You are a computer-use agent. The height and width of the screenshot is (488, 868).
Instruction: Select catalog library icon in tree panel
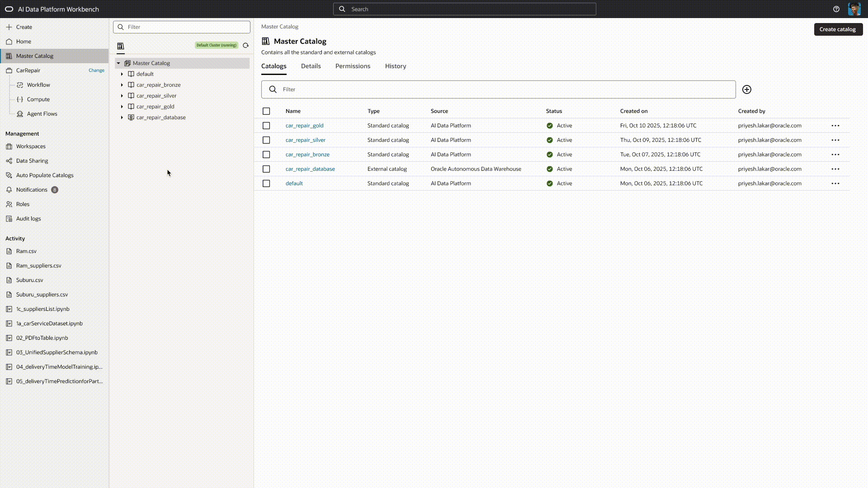pyautogui.click(x=120, y=46)
